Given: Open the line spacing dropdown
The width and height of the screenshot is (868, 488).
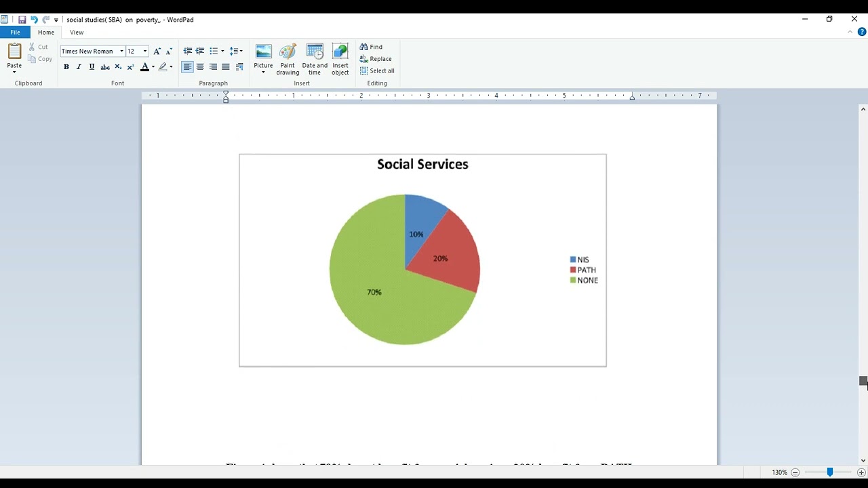Looking at the screenshot, I should click(235, 51).
